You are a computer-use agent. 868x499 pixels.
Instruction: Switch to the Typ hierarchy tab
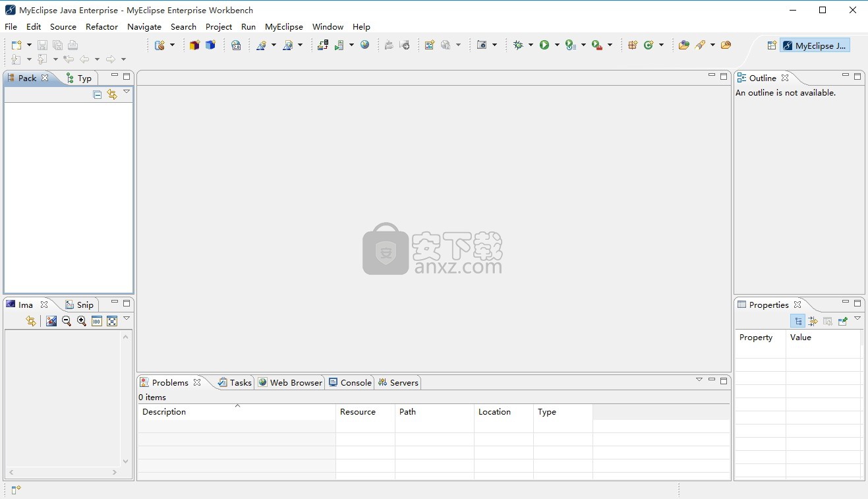pos(79,78)
